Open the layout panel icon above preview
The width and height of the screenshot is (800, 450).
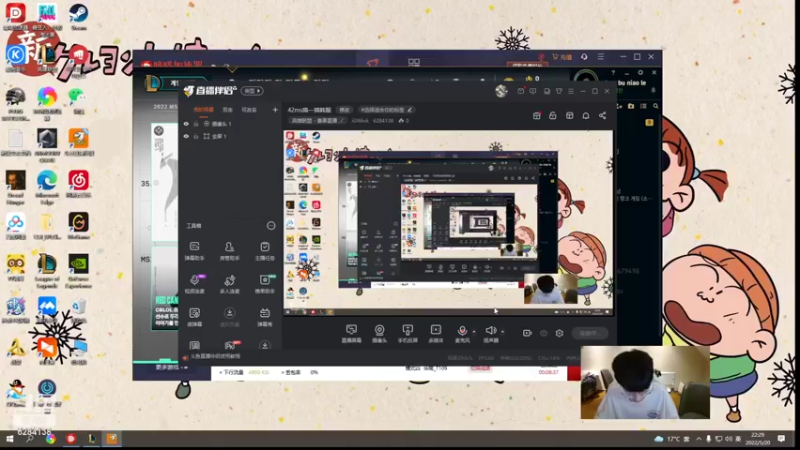(569, 116)
